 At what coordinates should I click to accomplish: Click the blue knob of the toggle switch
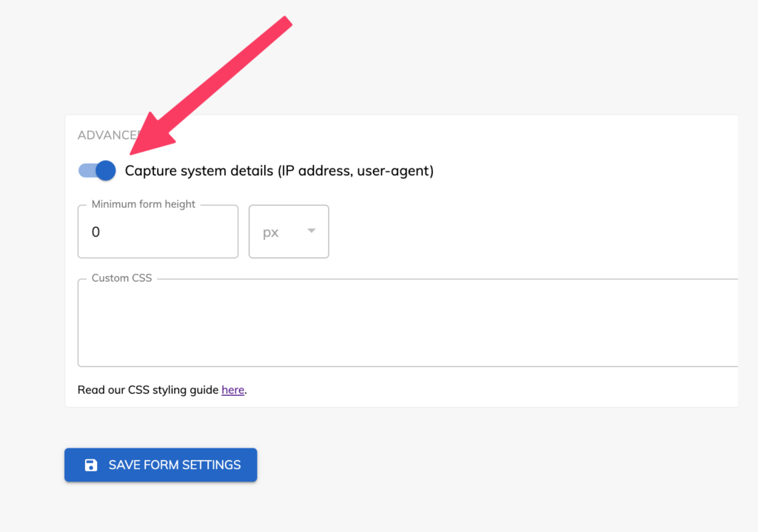click(x=106, y=171)
